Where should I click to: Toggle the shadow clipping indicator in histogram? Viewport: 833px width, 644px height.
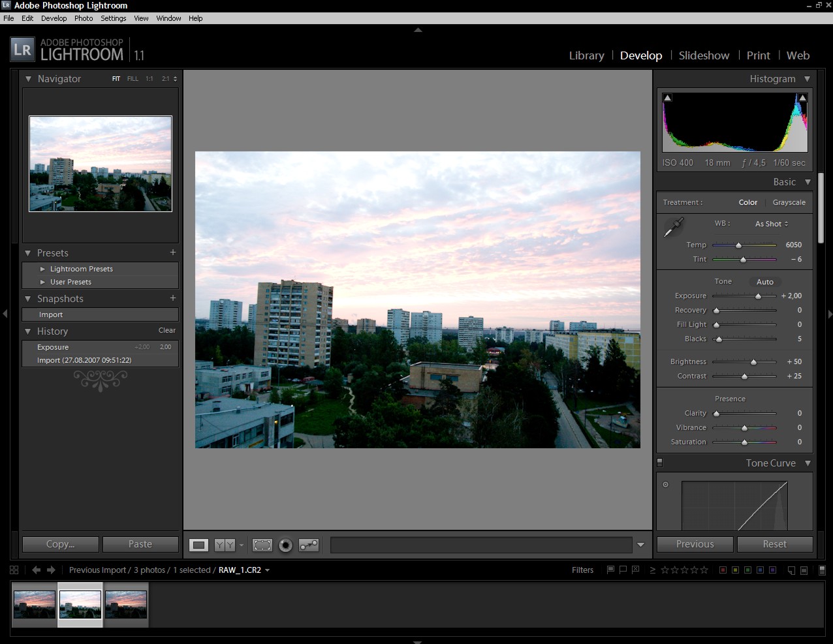[667, 98]
